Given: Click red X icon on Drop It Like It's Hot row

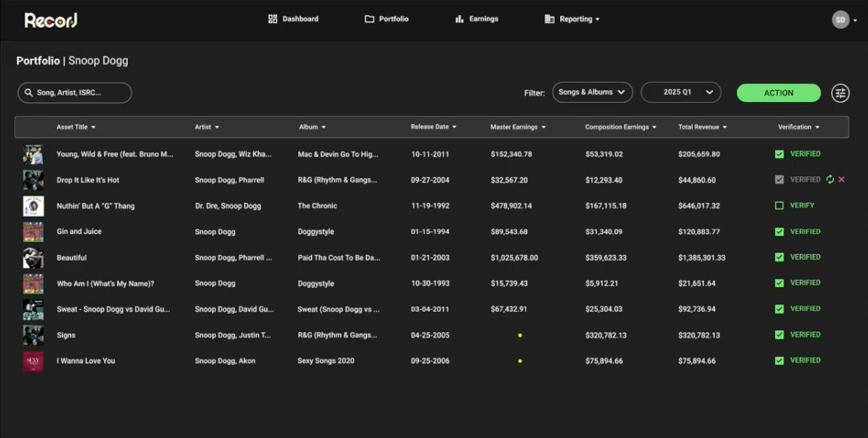Looking at the screenshot, I should tap(842, 180).
